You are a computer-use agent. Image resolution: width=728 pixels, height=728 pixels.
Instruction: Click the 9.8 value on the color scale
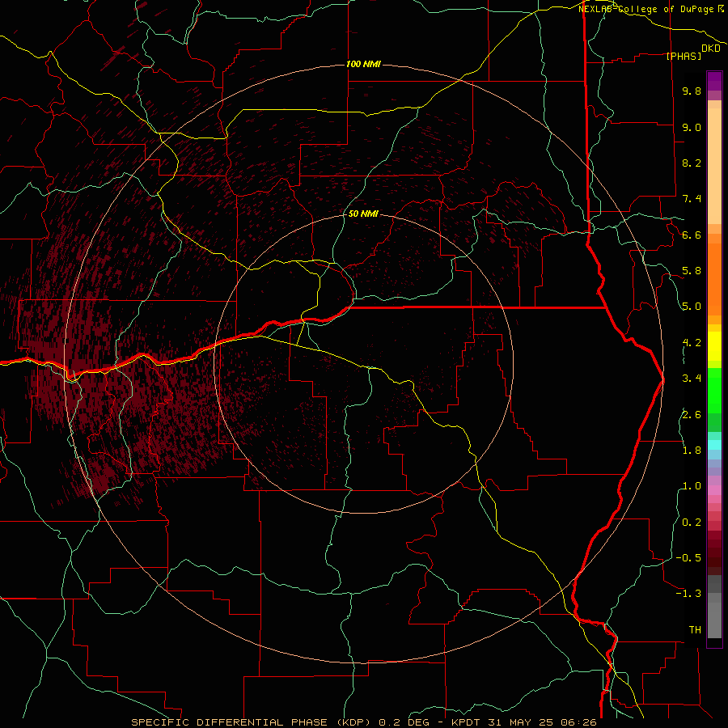[x=692, y=91]
